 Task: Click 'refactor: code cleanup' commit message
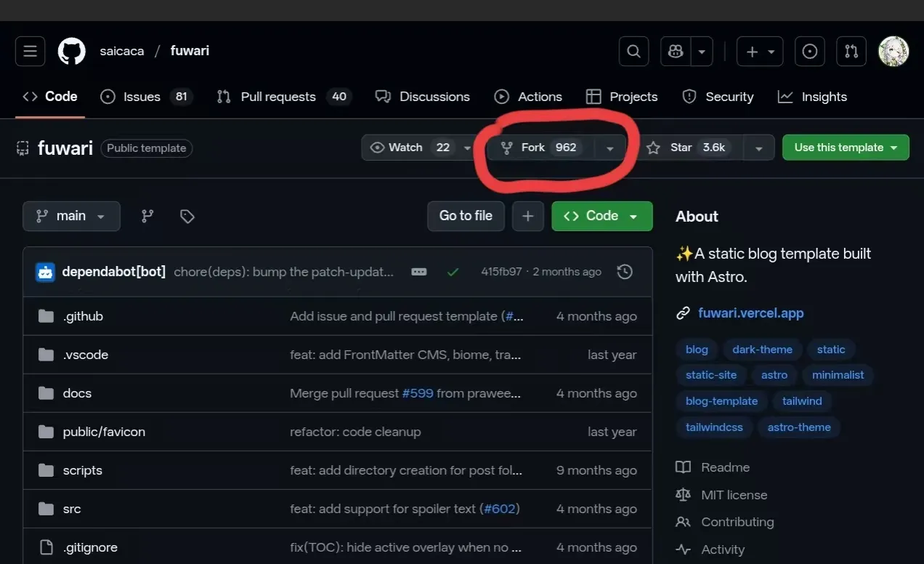(355, 432)
